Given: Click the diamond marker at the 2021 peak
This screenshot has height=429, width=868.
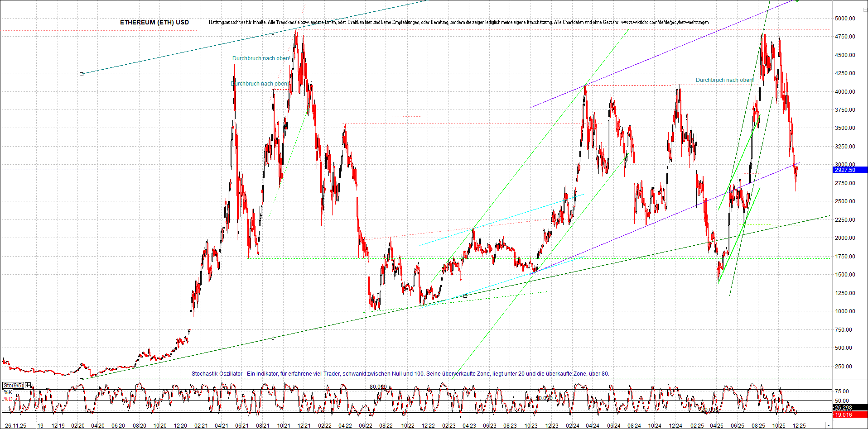Looking at the screenshot, I should tap(273, 32).
